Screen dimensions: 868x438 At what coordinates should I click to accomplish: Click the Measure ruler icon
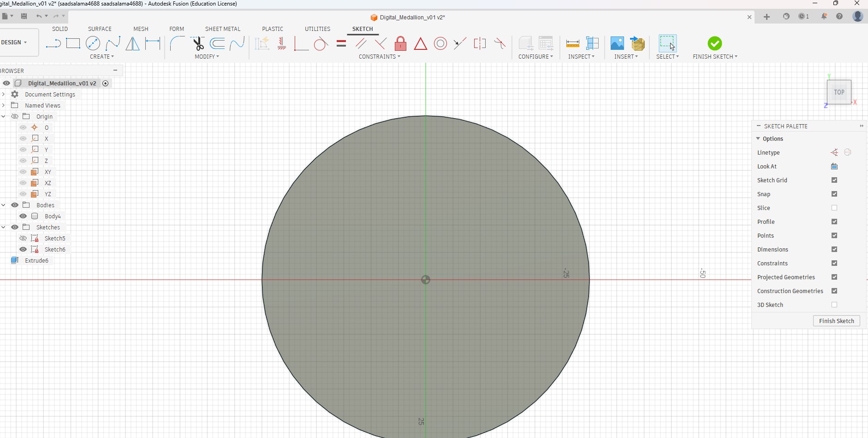click(x=572, y=44)
